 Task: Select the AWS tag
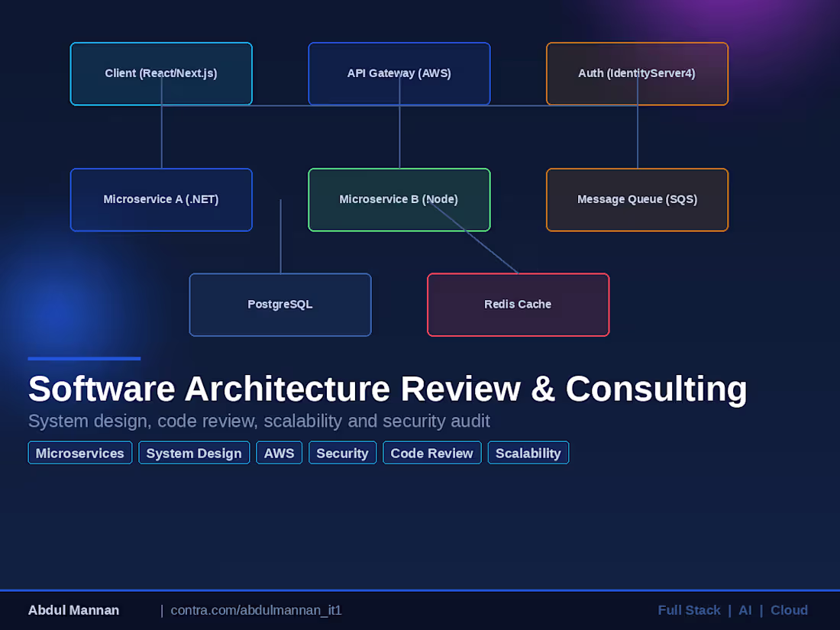pyautogui.click(x=279, y=453)
